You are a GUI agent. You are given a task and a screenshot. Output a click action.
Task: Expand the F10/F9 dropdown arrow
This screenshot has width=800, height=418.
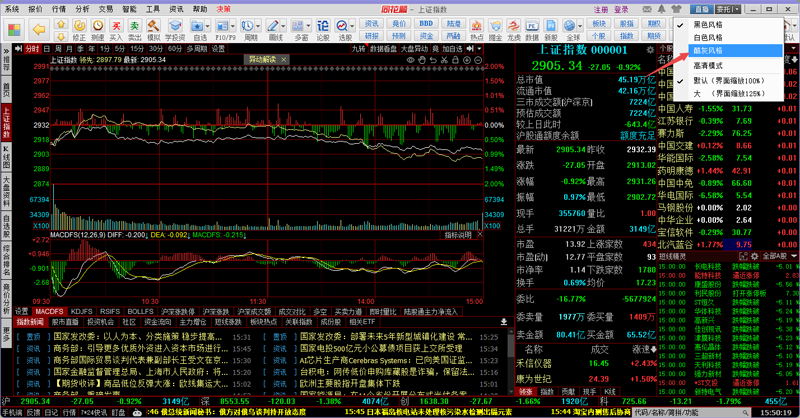[x=233, y=26]
